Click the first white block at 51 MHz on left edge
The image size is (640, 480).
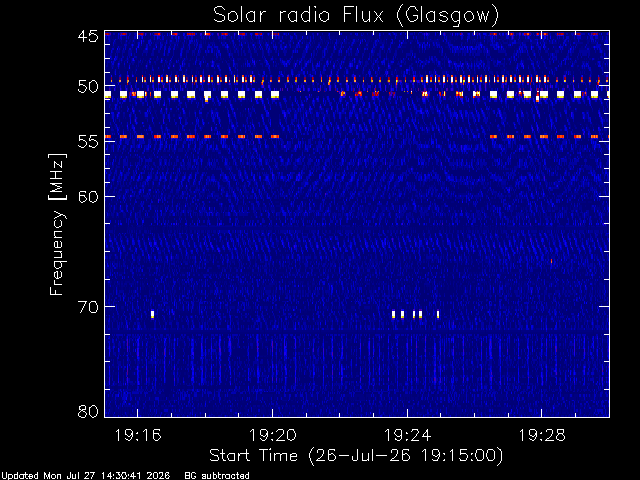point(108,95)
